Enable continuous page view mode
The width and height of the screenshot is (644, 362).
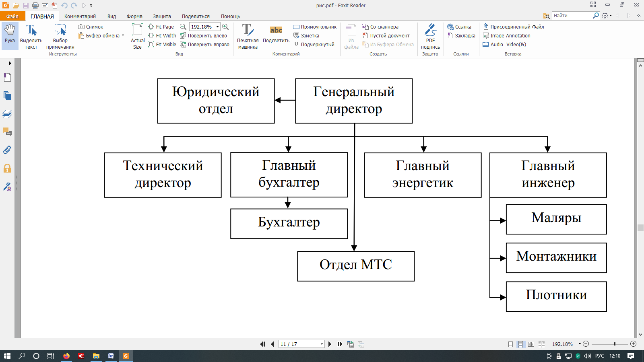click(x=521, y=344)
